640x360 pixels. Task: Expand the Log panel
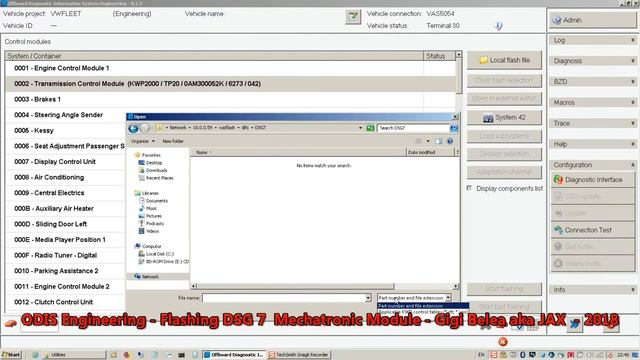point(593,40)
